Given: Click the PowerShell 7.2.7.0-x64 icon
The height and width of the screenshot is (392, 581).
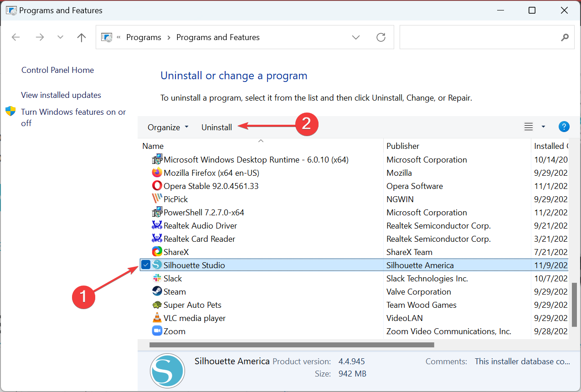Looking at the screenshot, I should pyautogui.click(x=157, y=213).
